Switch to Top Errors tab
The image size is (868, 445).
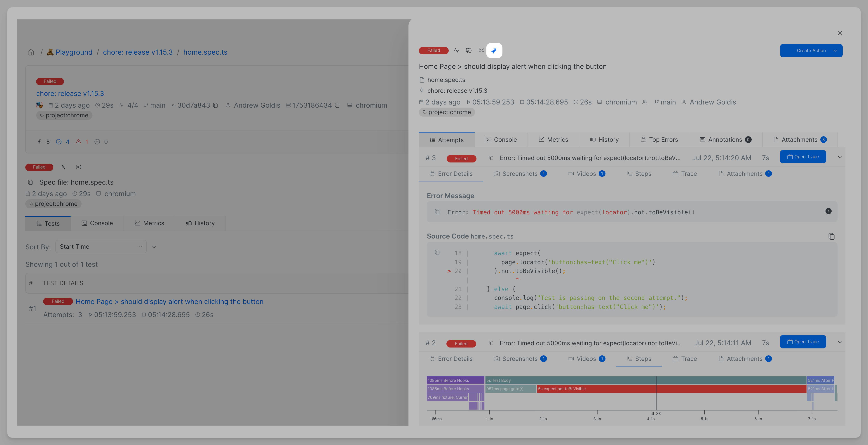pos(659,140)
